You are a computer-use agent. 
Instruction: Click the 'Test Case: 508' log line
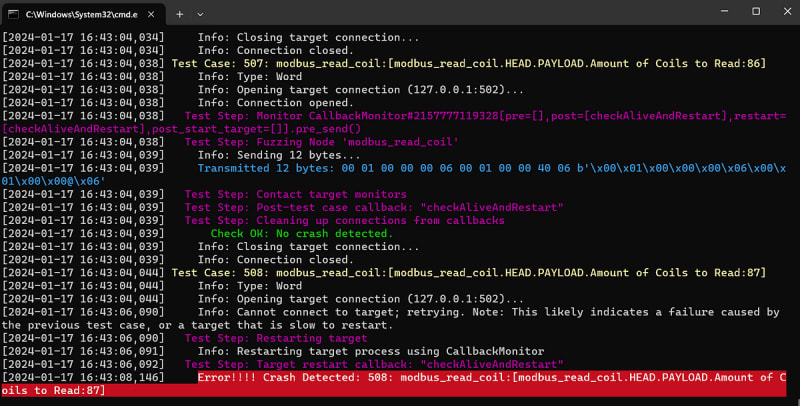pos(468,272)
